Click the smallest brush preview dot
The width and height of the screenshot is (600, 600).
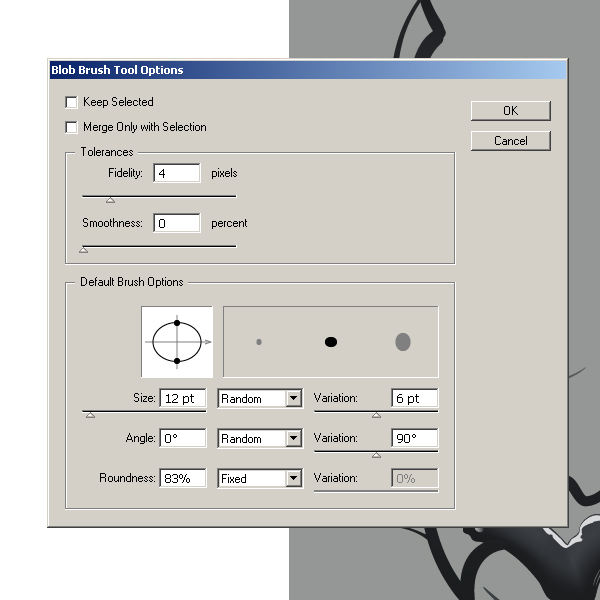pos(259,342)
